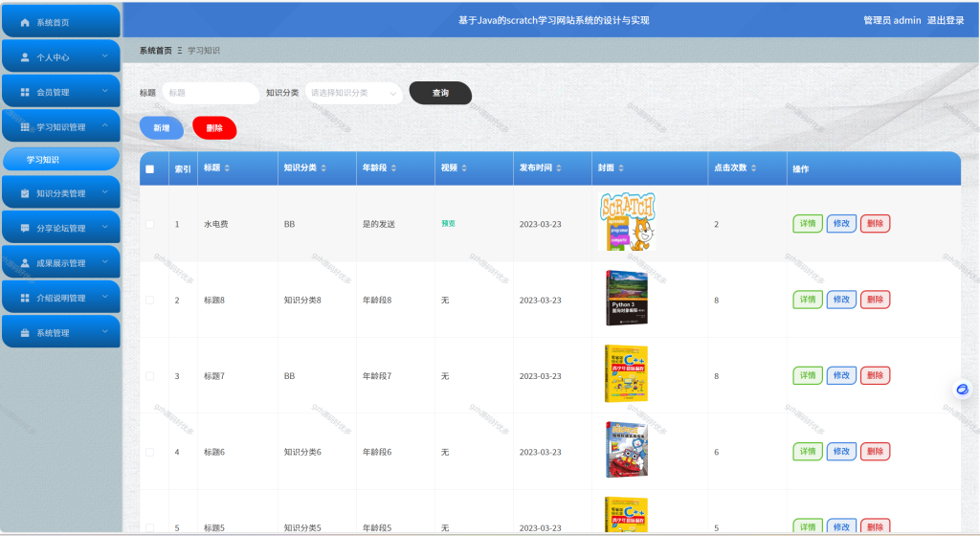Click the 是的发送 age cell

point(379,224)
